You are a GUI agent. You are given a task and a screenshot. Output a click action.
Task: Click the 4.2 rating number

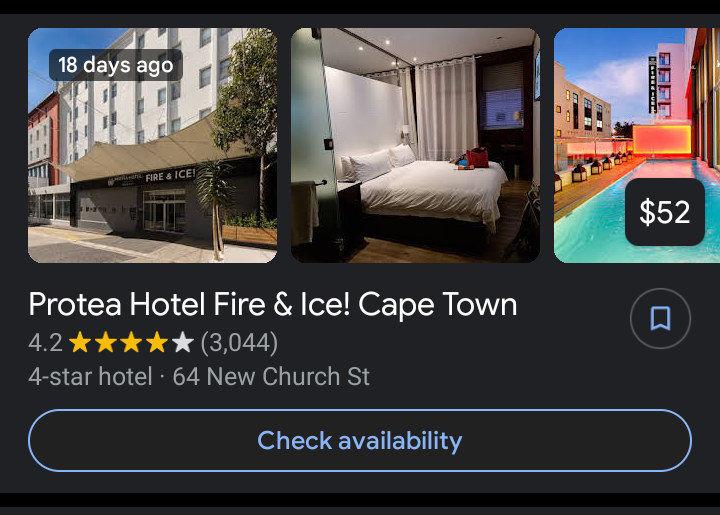click(45, 343)
